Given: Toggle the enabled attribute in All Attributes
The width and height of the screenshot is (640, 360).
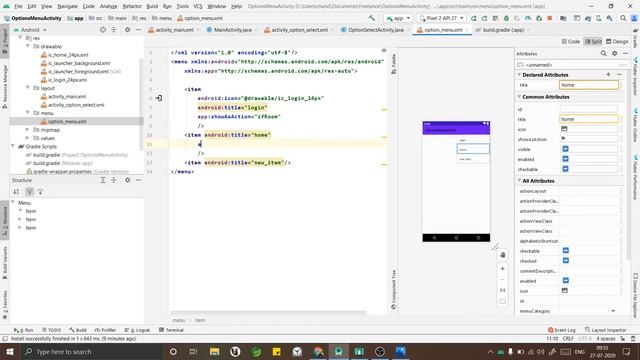Looking at the screenshot, I should (566, 280).
